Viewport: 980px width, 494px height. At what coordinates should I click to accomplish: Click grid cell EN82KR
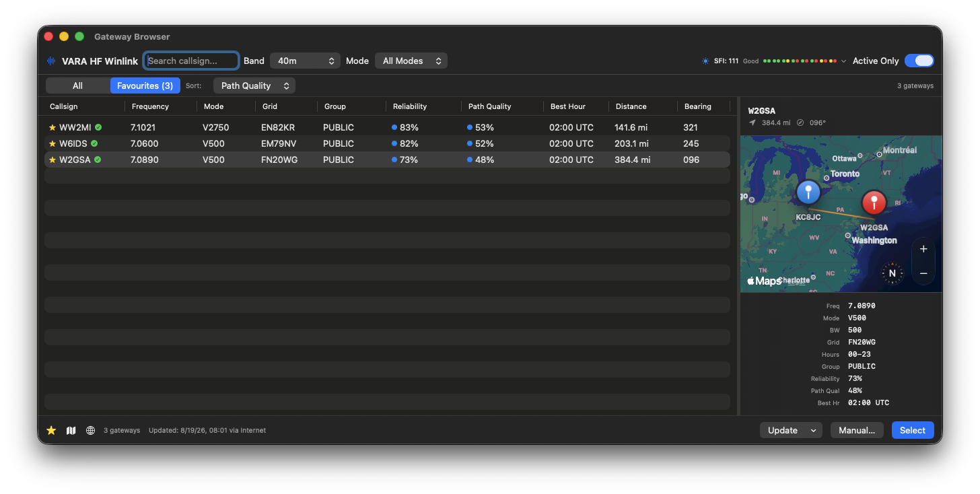coord(278,127)
